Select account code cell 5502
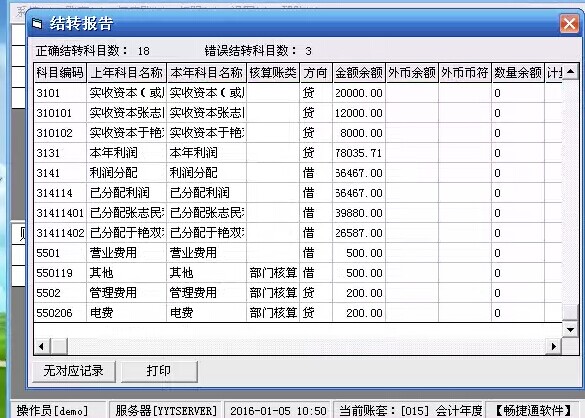The height and width of the screenshot is (418, 585). (60, 293)
